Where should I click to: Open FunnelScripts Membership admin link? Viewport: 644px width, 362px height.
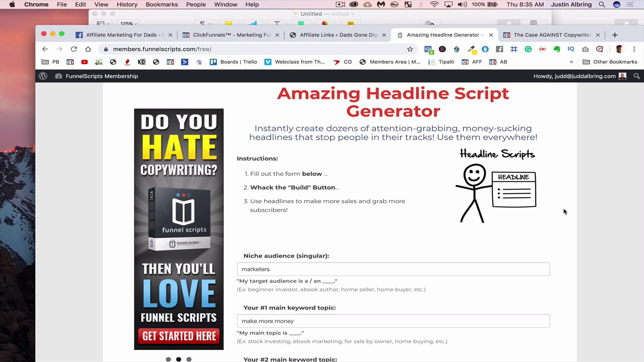coord(97,76)
